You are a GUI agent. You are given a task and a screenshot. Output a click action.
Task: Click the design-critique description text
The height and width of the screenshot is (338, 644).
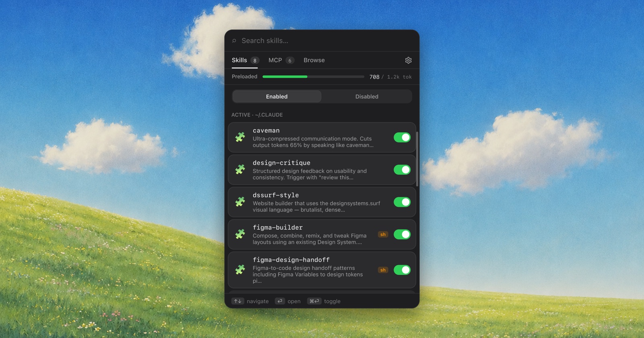tap(310, 174)
